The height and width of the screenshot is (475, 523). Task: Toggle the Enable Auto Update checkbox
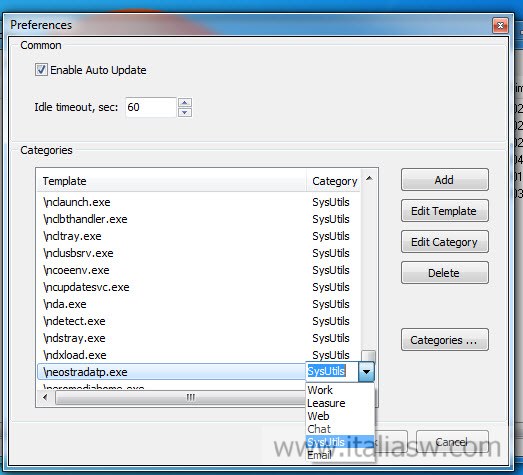pos(41,70)
